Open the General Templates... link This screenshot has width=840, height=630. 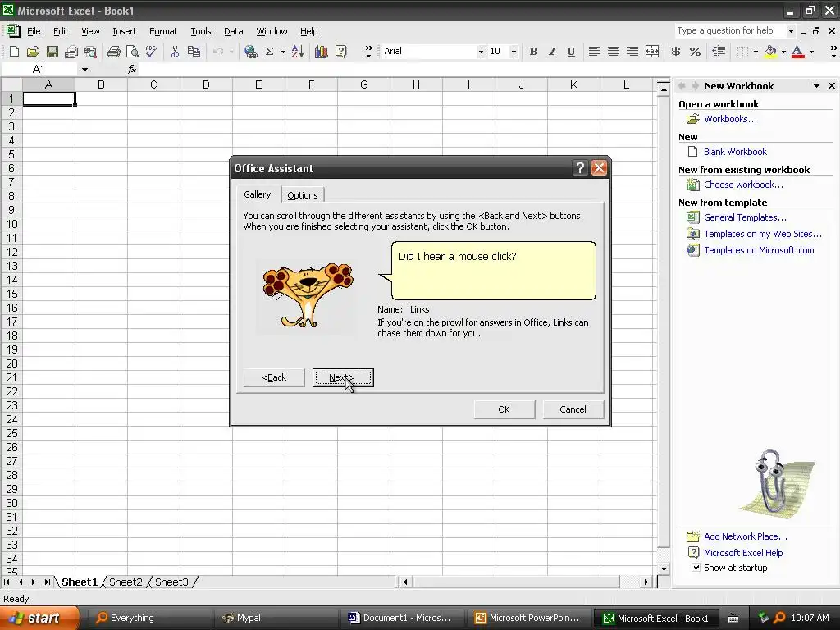745,217
